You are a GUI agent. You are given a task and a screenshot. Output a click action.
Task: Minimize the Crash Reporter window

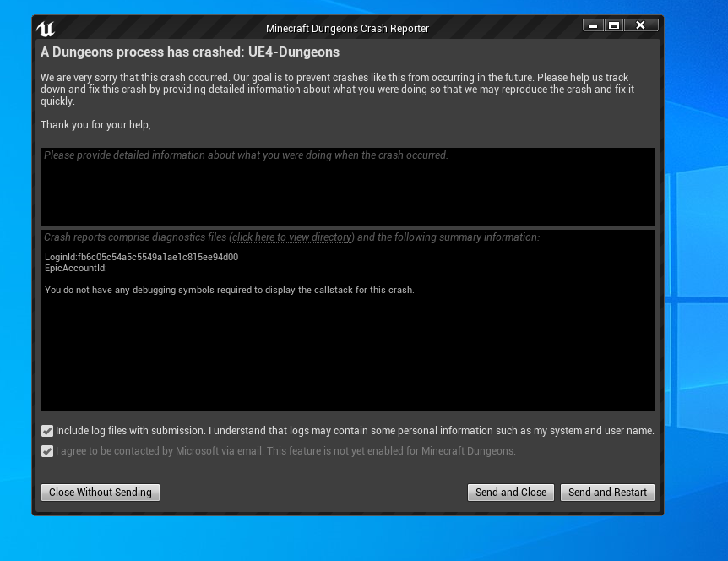tap(593, 25)
